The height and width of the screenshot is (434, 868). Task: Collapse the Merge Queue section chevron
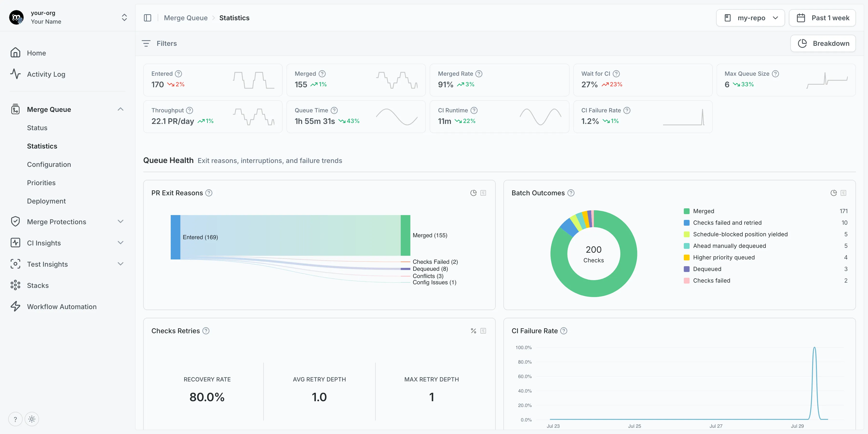tap(120, 109)
